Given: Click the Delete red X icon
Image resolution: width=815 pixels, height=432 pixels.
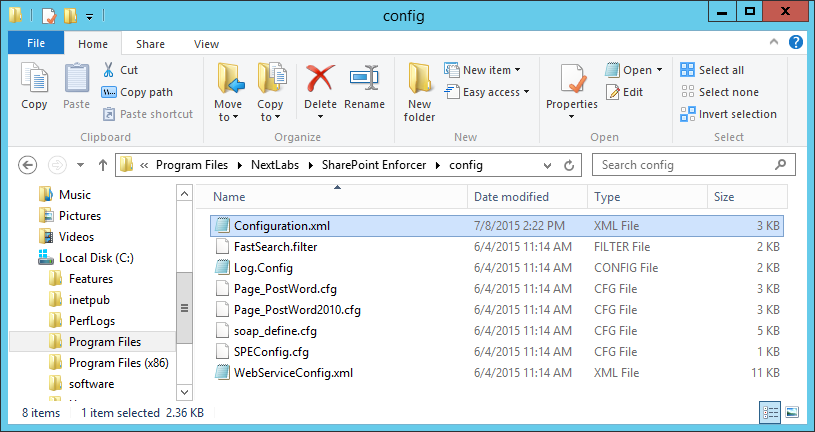Looking at the screenshot, I should pos(320,80).
